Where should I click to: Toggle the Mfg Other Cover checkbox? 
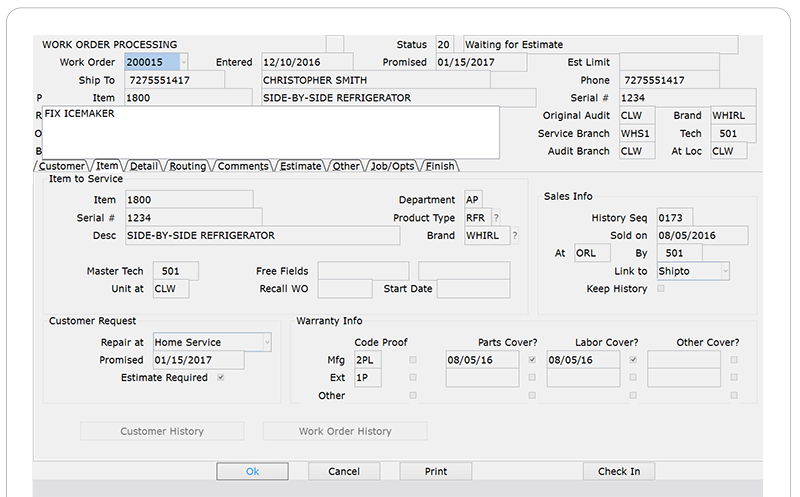[734, 360]
